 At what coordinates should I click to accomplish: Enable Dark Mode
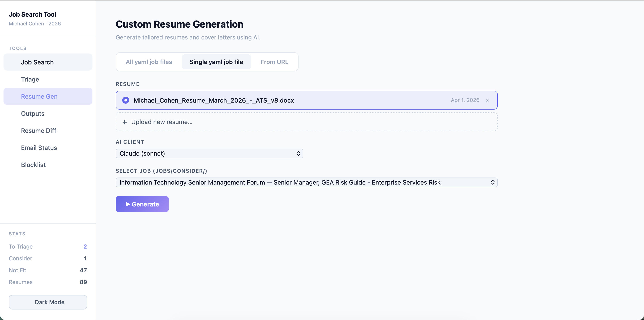(48, 302)
